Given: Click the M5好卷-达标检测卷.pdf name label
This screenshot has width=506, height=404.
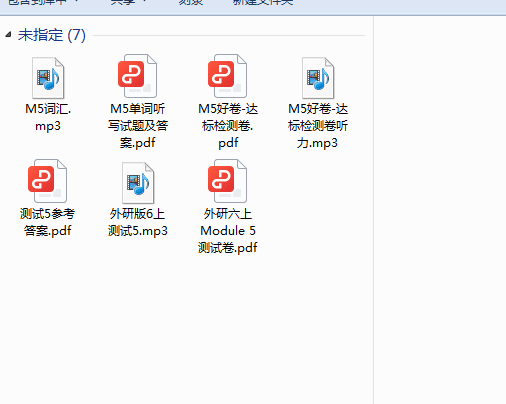Looking at the screenshot, I should click(x=228, y=126).
